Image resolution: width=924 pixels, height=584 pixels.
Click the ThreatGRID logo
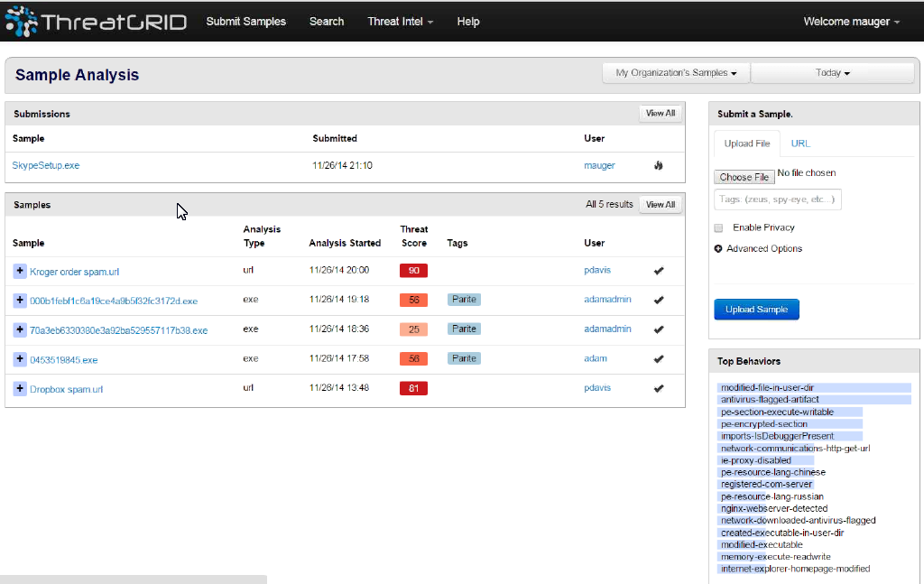(96, 22)
